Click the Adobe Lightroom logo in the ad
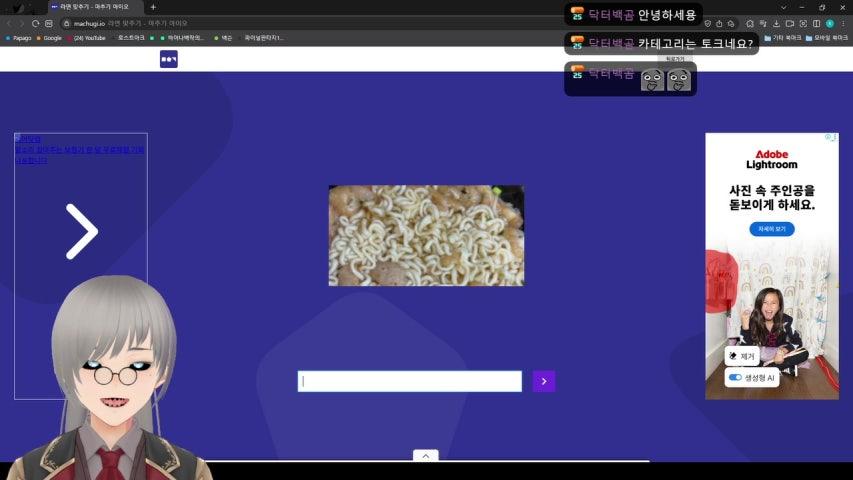 (x=771, y=159)
